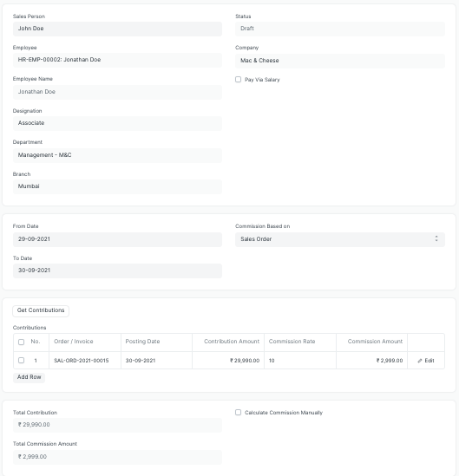Screen dimensions: 459x476
Task: Tick Calculate Commission Manually checkbox
Action: point(238,412)
